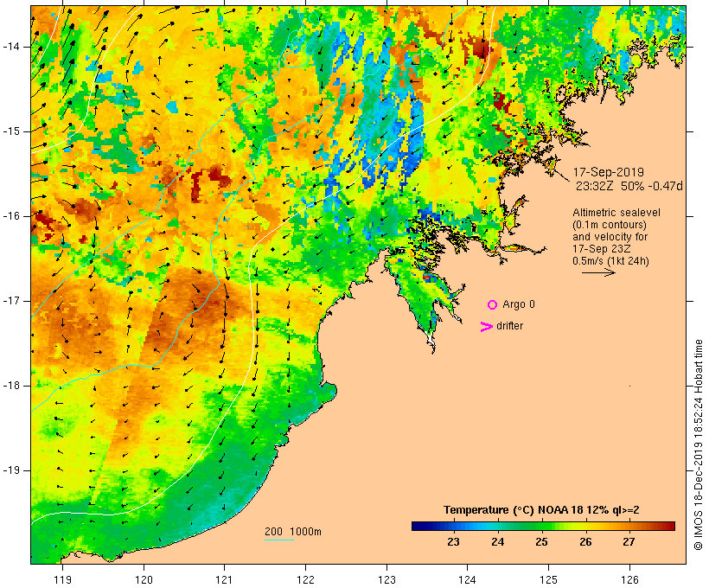
Task: Click the '125' longitude axis label
Action: tap(549, 579)
